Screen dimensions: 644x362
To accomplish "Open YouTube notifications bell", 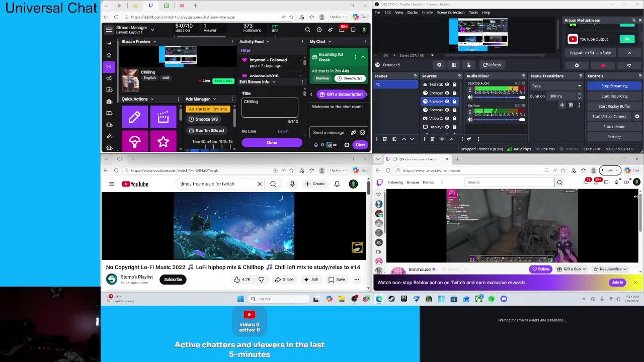I will coord(337,184).
